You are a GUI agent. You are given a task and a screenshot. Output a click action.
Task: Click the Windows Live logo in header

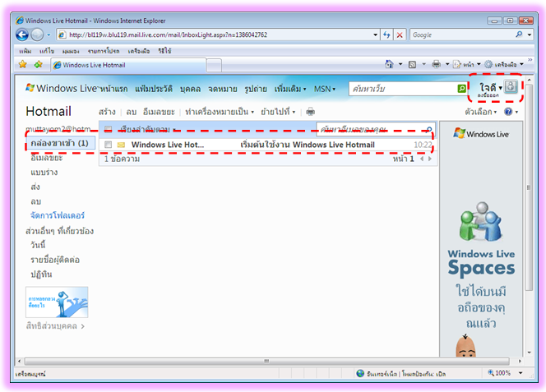61,89
